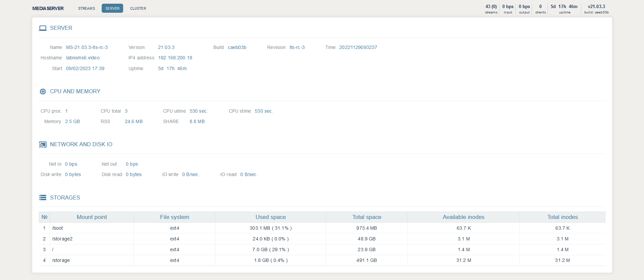Select the Server tab
Viewport: 644px width, 280px height.
(112, 8)
